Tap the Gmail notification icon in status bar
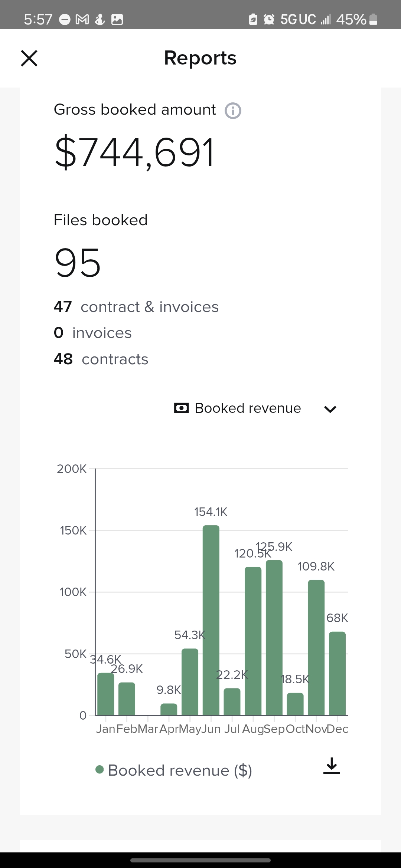401x868 pixels. point(82,19)
